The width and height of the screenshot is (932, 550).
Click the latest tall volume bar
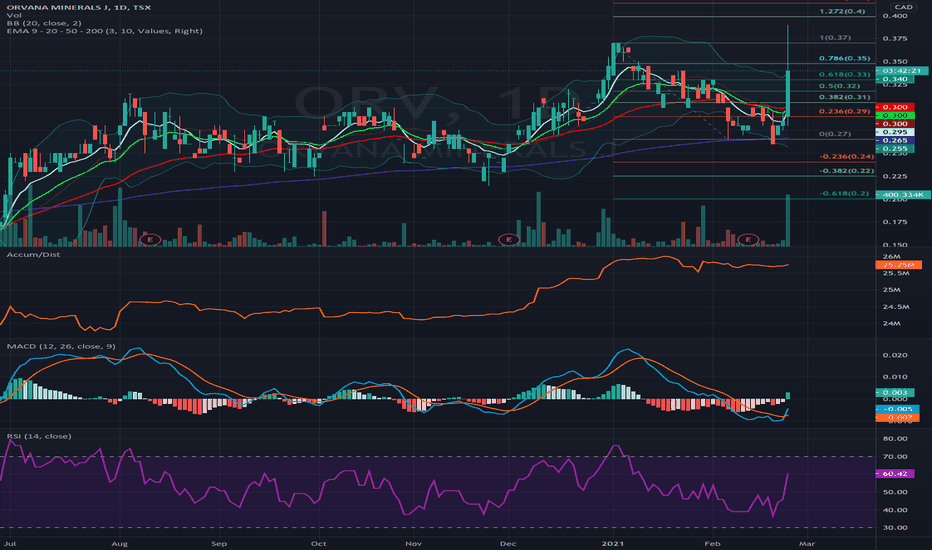(788, 220)
